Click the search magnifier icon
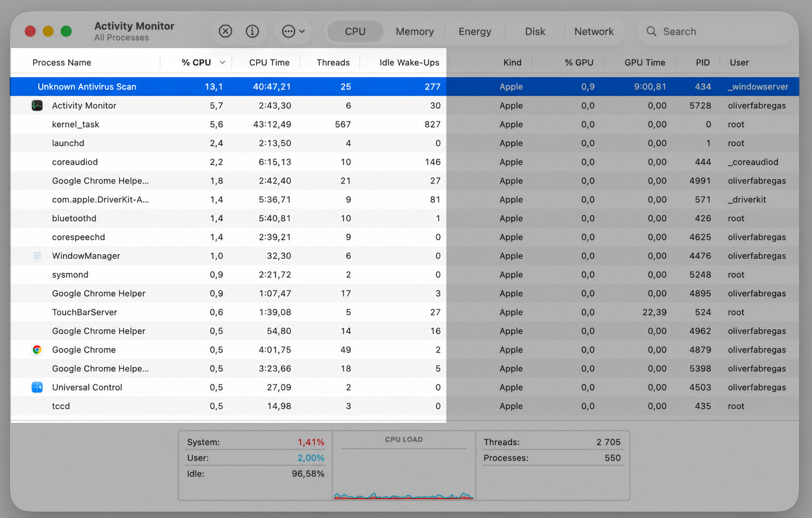 [652, 32]
